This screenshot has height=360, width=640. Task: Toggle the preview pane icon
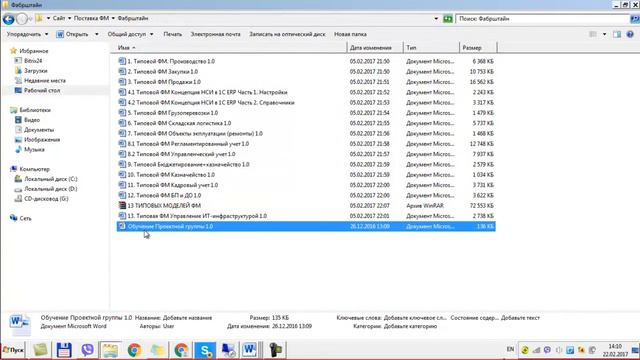(x=617, y=34)
